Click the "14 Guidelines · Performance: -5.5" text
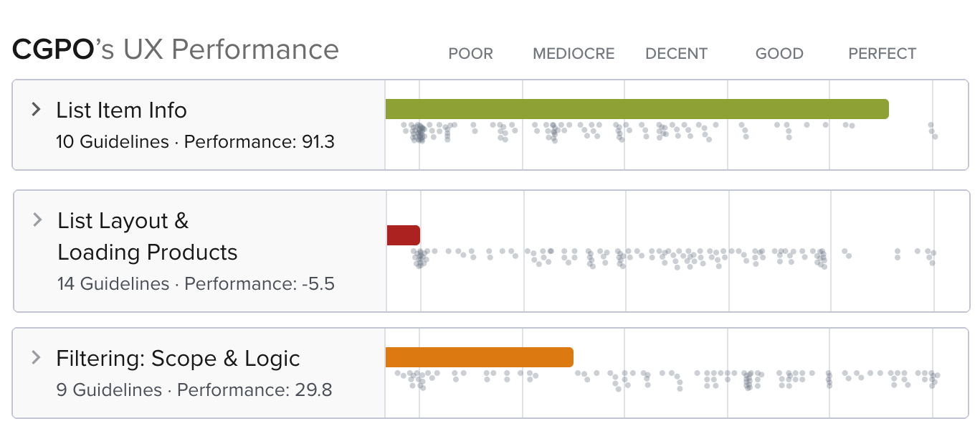Viewport: 980px width, 434px height. click(x=196, y=283)
